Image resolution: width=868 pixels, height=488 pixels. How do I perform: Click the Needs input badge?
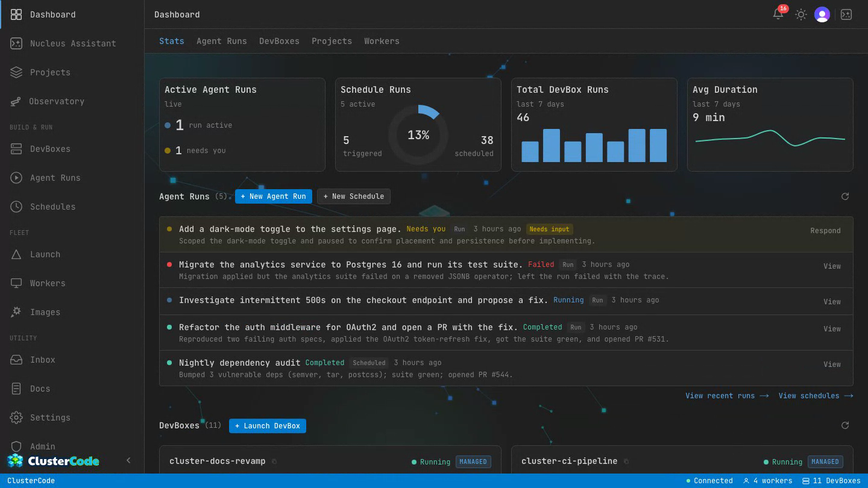[x=549, y=229]
